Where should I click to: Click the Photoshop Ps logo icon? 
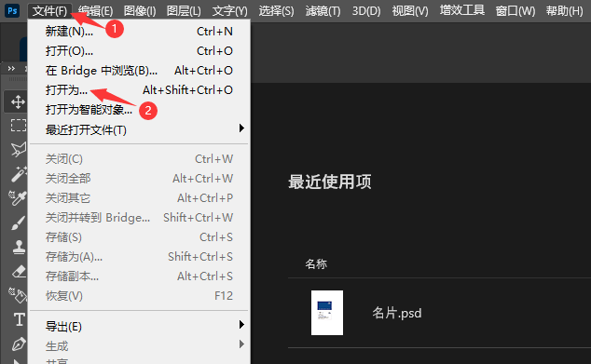pyautogui.click(x=12, y=10)
